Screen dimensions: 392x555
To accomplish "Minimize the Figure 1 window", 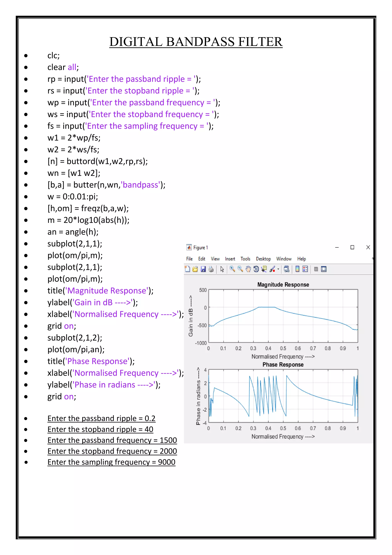I will [x=337, y=247].
